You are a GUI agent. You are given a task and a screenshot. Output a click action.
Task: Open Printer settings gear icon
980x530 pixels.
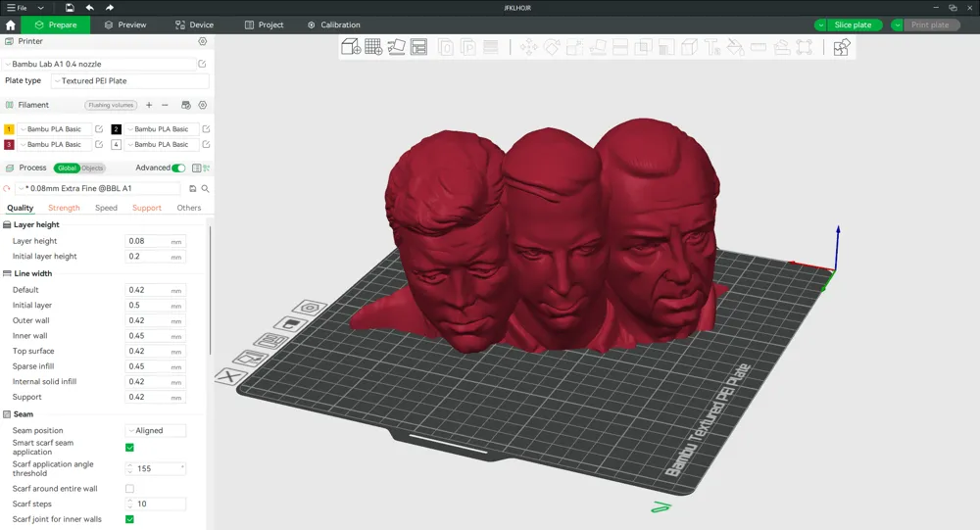click(x=203, y=41)
